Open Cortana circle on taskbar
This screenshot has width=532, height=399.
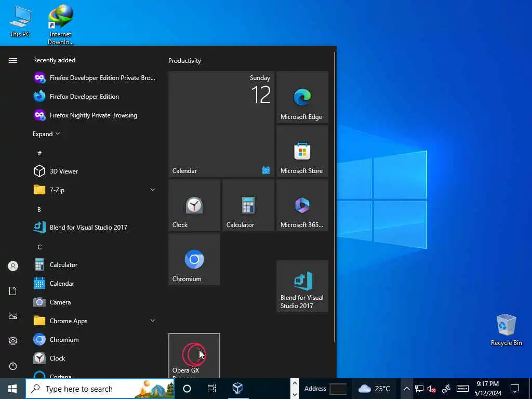(187, 389)
